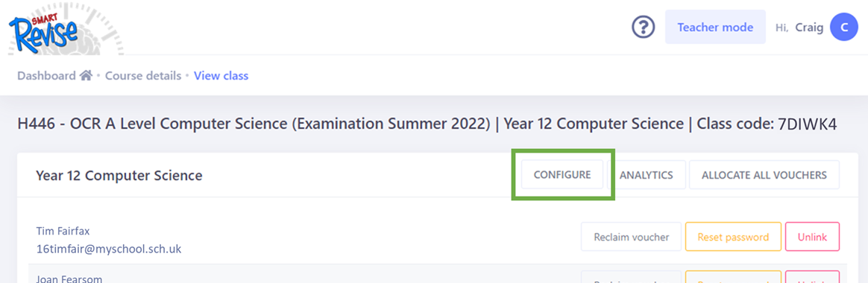Image resolution: width=868 pixels, height=283 pixels.
Task: View class ANALYTICS
Action: click(x=646, y=175)
